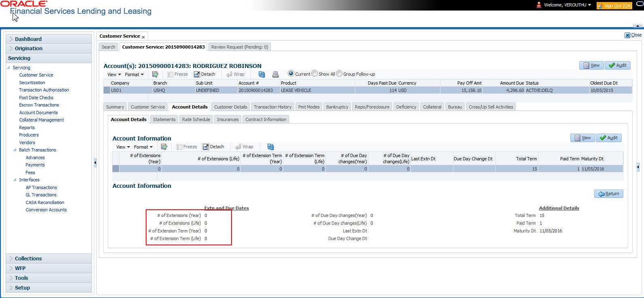Open the Repo/Foreclosure tab
644x298 pixels.
(372, 107)
